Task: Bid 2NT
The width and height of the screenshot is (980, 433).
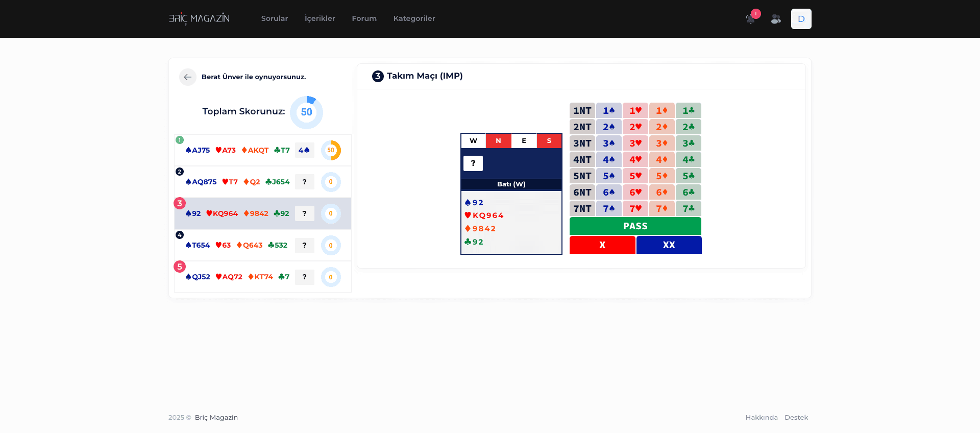Action: [x=582, y=127]
